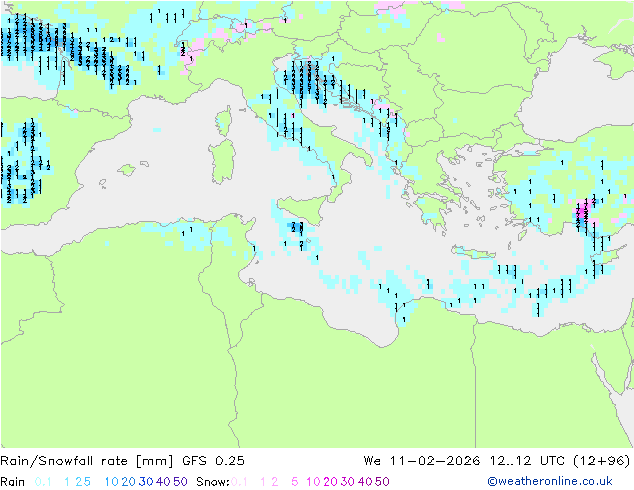Click the 'Snow:' legend label

(213, 482)
